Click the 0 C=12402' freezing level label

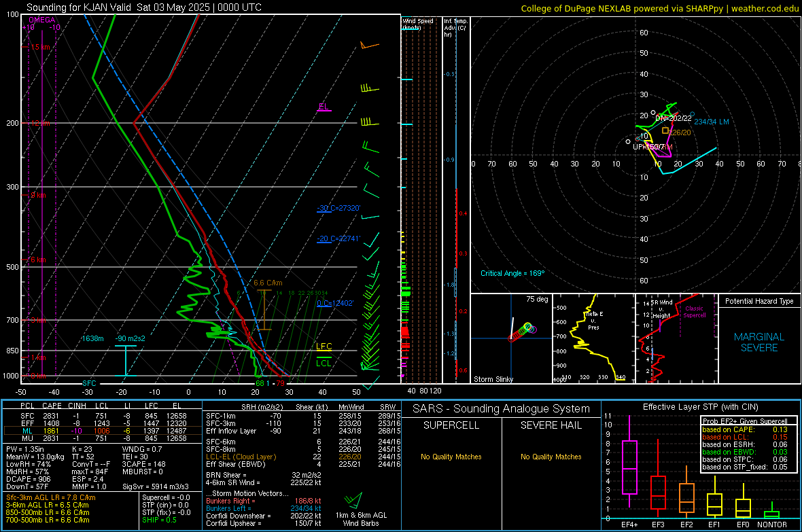pyautogui.click(x=335, y=303)
